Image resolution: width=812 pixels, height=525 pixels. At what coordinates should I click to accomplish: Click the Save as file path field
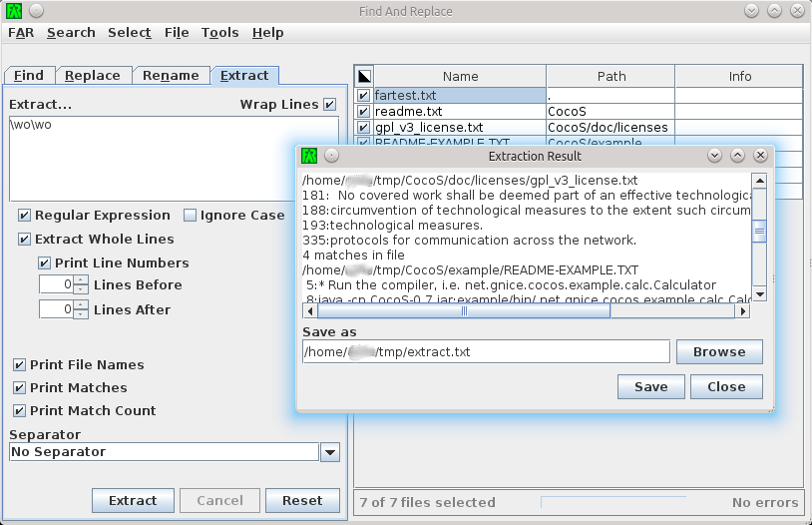(x=486, y=352)
